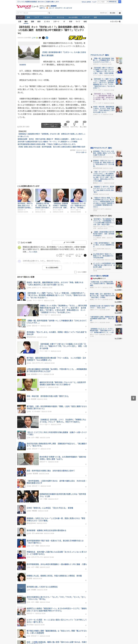The width and height of the screenshot is (138, 644).
Task: Play the first video ranking thumbnail
Action: 119,222
